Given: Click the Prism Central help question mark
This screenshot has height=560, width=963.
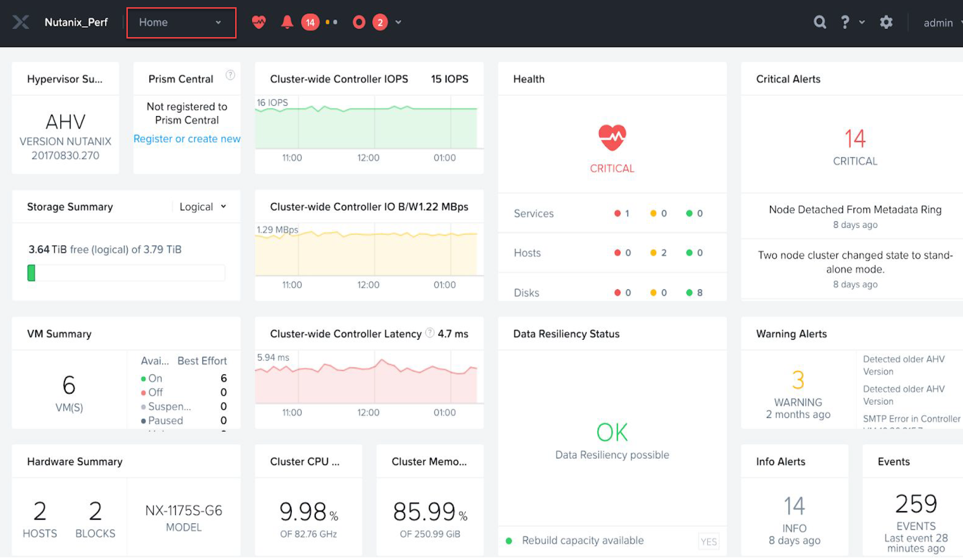Looking at the screenshot, I should point(230,75).
